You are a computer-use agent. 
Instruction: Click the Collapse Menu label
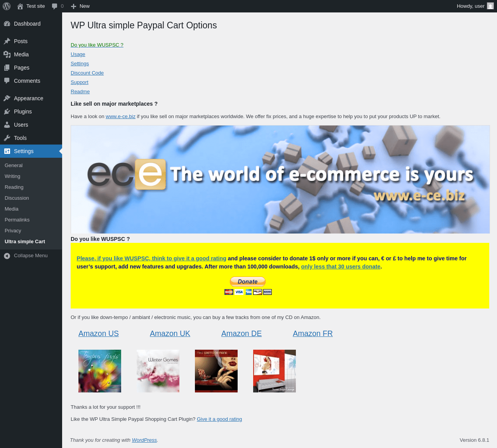click(31, 256)
